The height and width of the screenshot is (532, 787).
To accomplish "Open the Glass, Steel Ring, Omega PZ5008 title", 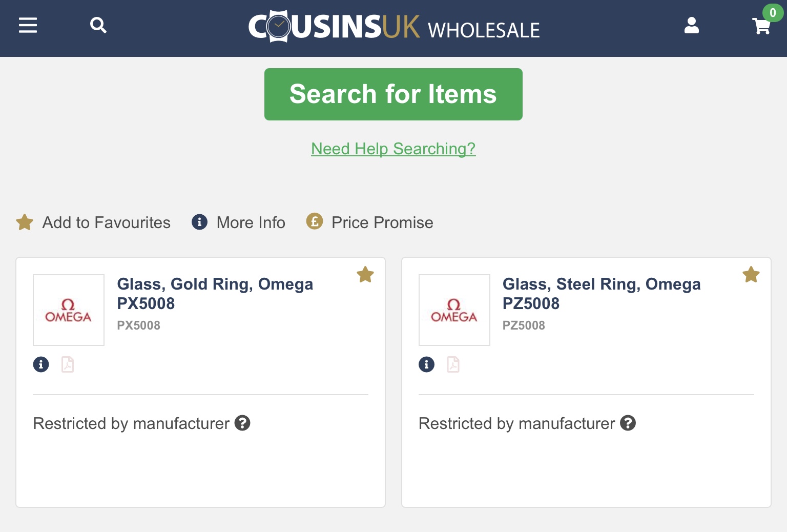I will [601, 294].
